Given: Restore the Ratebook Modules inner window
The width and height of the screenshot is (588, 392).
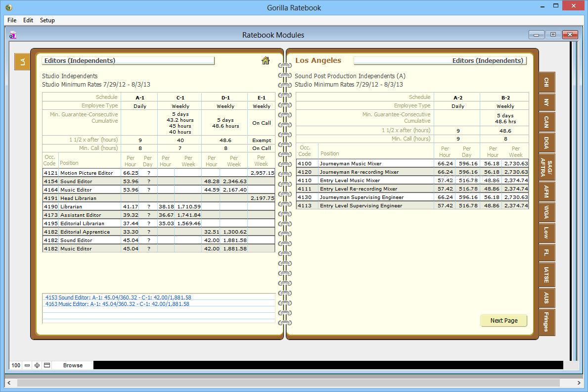Looking at the screenshot, I should (x=553, y=35).
